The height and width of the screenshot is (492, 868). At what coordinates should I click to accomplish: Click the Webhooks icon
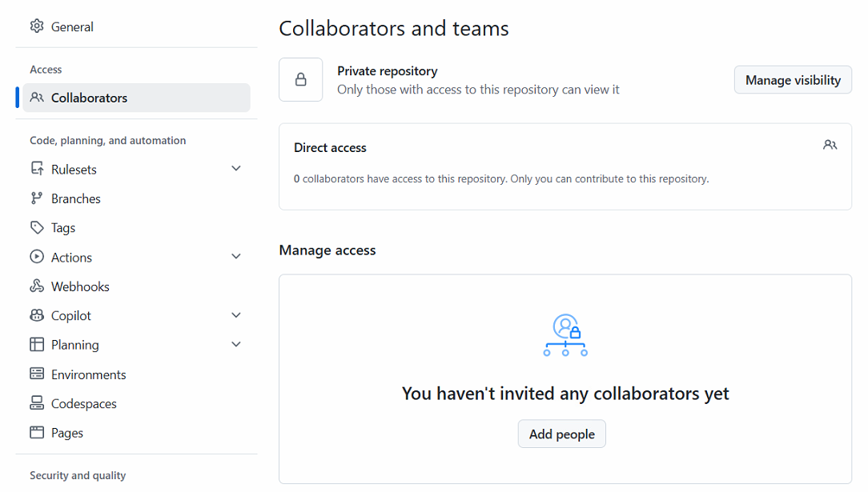[x=37, y=286]
